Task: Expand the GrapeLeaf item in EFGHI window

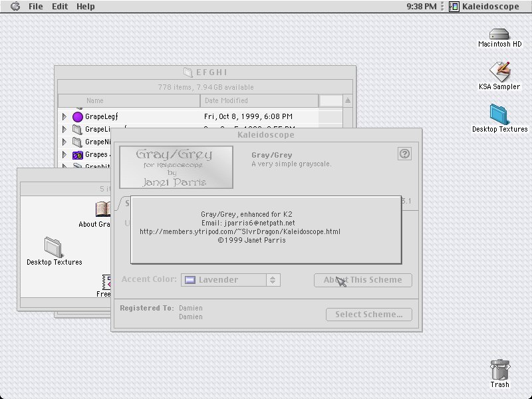Action: [64, 117]
